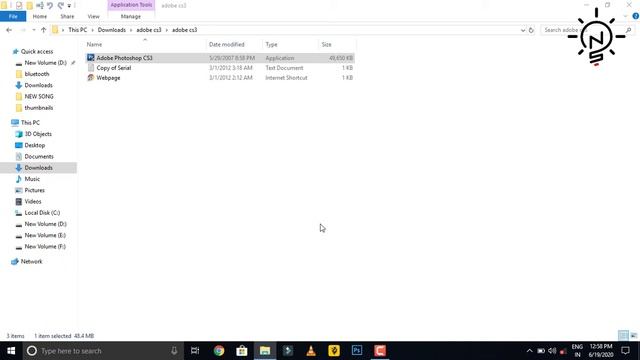This screenshot has width=640, height=360.
Task: Click This PC in the address bar
Action: tap(78, 30)
